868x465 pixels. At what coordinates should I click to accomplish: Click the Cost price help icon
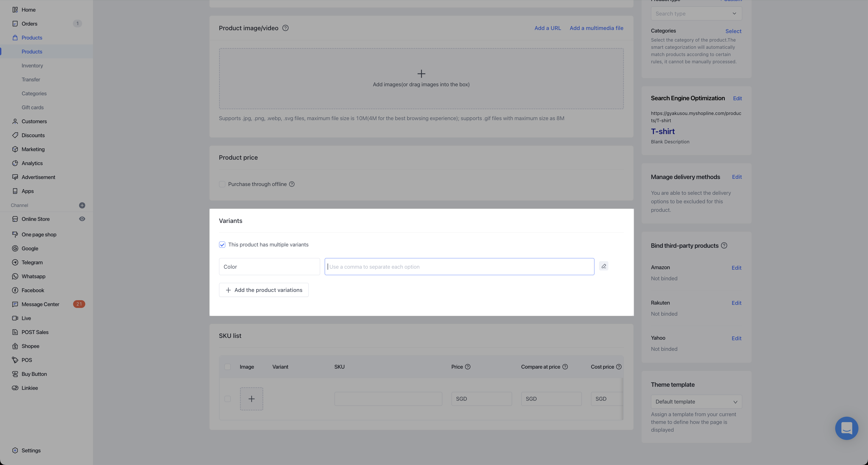pyautogui.click(x=619, y=367)
